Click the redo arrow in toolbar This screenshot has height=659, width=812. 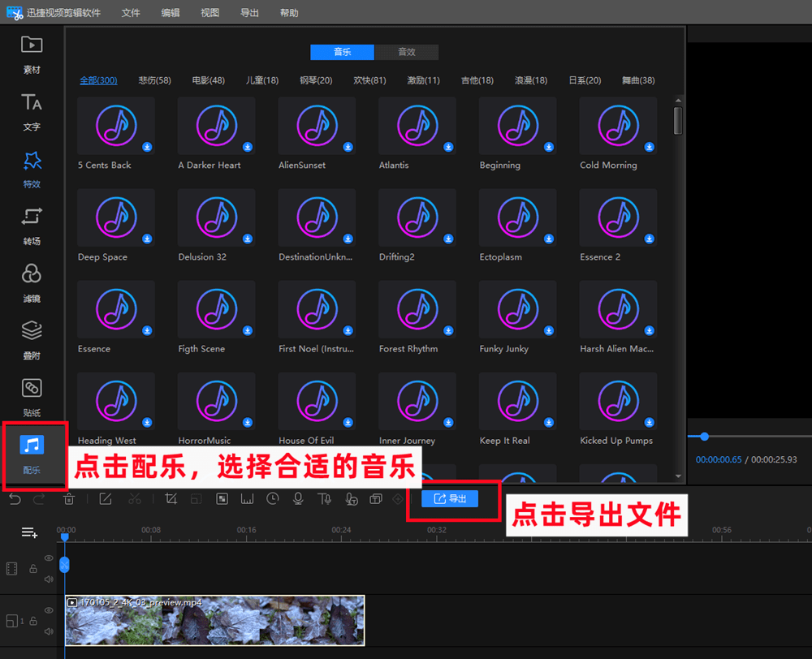[39, 499]
